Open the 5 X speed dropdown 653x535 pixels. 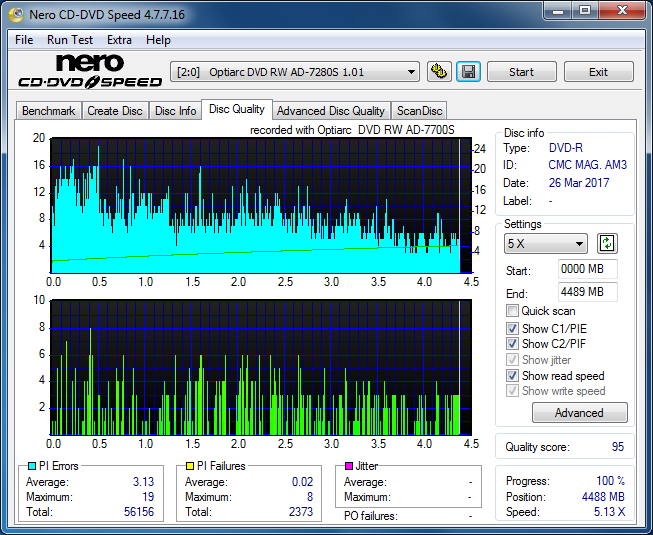pyautogui.click(x=546, y=244)
